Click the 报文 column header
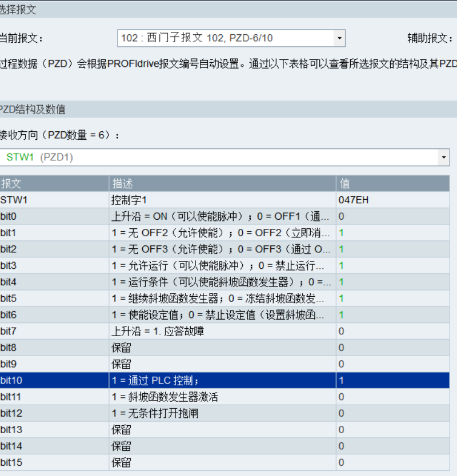This screenshot has height=476, width=457. [x=54, y=183]
